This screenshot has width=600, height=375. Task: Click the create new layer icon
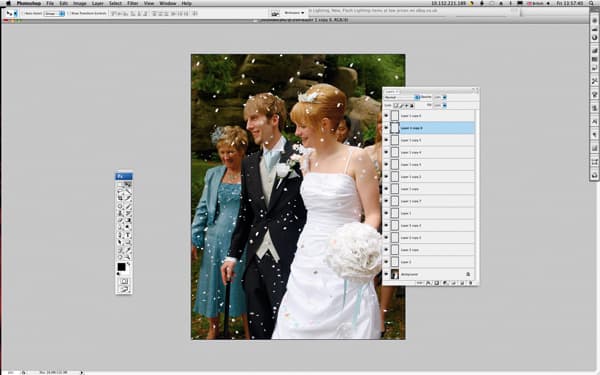click(x=462, y=283)
